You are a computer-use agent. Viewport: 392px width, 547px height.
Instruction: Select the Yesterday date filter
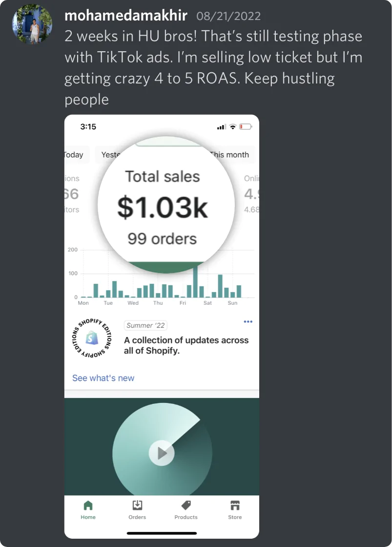point(110,155)
